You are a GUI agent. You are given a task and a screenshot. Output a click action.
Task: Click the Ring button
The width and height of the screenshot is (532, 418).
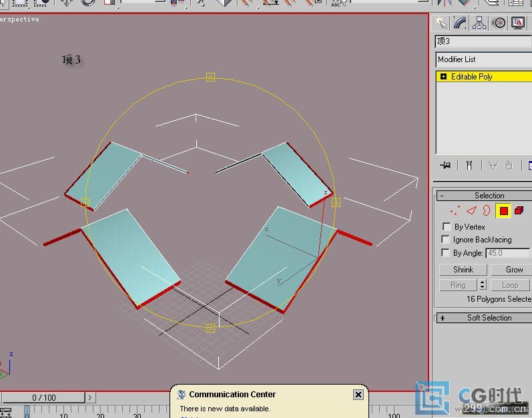(x=458, y=285)
